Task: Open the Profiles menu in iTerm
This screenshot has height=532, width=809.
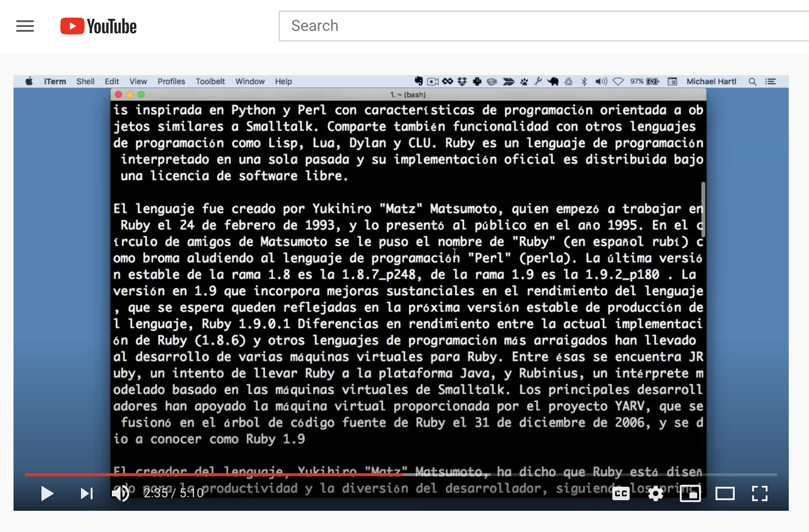Action: tap(171, 81)
